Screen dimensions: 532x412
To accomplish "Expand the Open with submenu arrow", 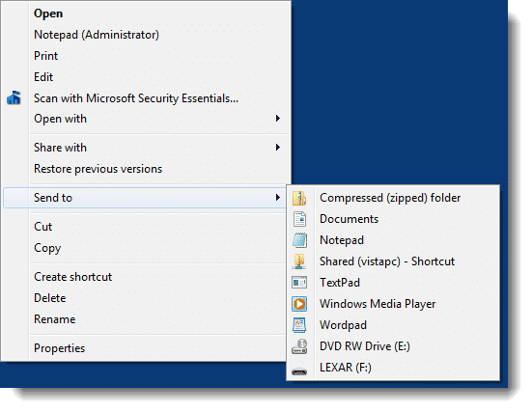I will pyautogui.click(x=278, y=119).
